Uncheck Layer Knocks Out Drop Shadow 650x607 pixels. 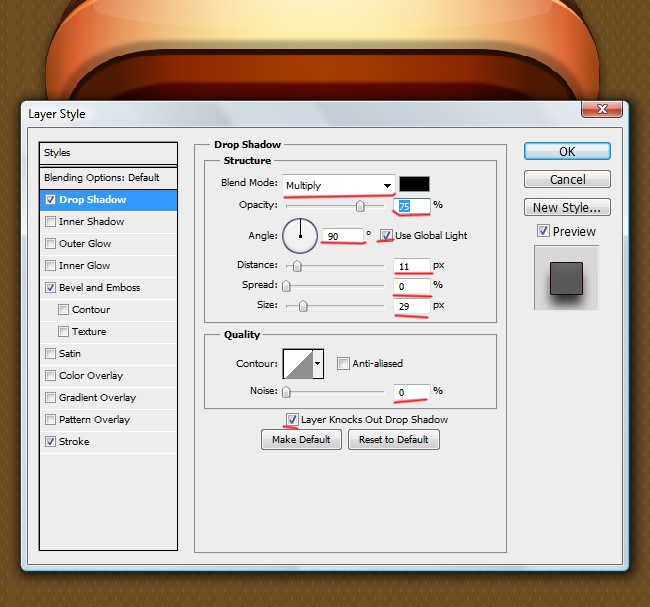[292, 419]
